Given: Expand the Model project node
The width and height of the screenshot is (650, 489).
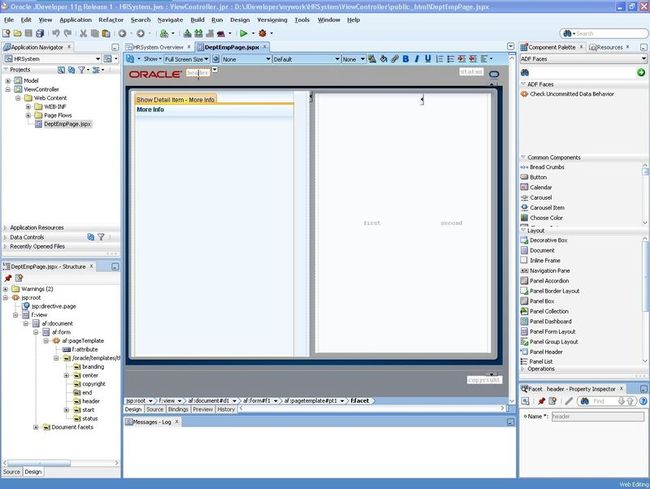Looking at the screenshot, I should [x=8, y=81].
